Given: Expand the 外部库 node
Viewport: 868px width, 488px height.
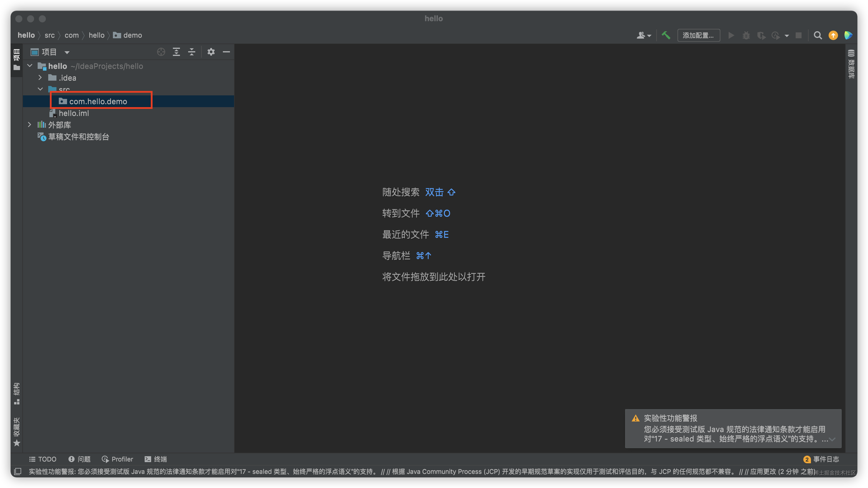Looking at the screenshot, I should click(30, 125).
